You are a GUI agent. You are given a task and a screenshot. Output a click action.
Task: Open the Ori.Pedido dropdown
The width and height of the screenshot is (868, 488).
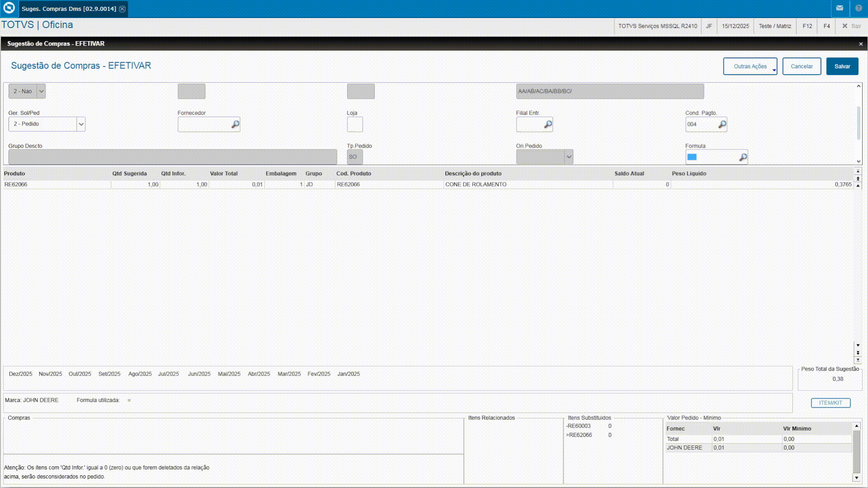(x=569, y=157)
